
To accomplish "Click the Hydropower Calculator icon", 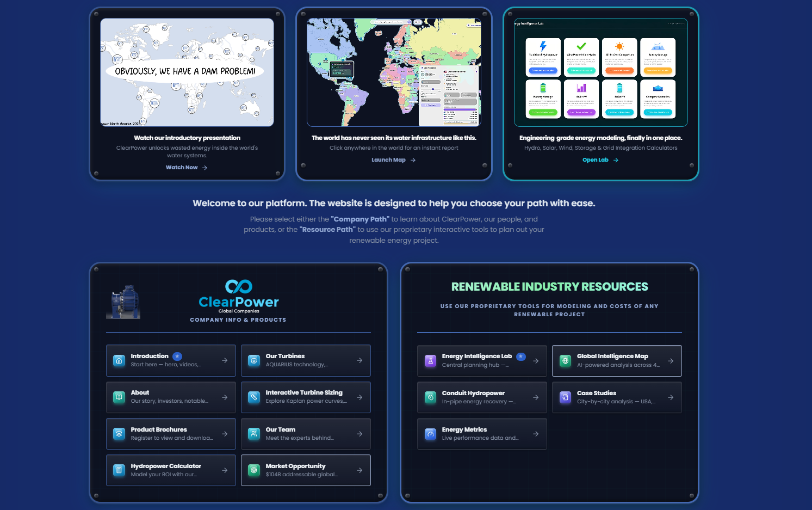I will pyautogui.click(x=119, y=470).
